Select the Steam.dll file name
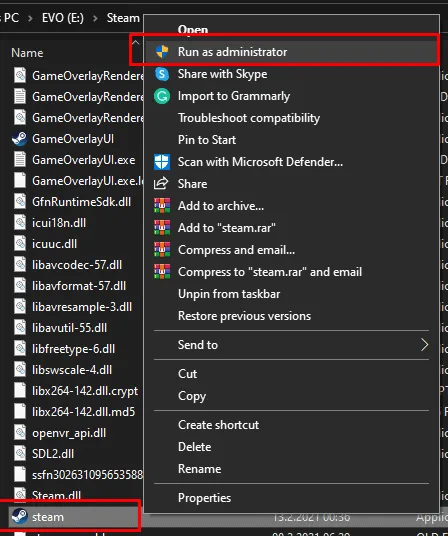 (x=56, y=495)
